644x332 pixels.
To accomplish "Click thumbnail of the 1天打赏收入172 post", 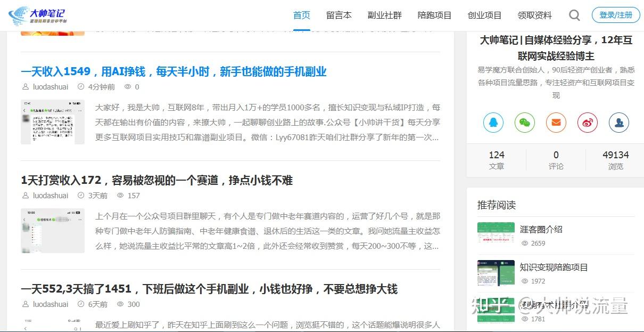I will point(53,231).
